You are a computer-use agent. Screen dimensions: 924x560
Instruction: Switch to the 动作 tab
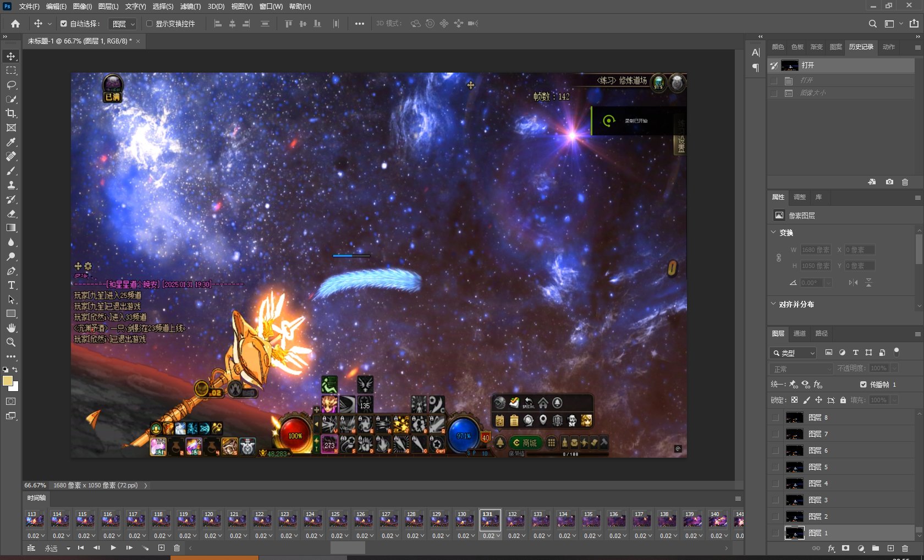[889, 47]
